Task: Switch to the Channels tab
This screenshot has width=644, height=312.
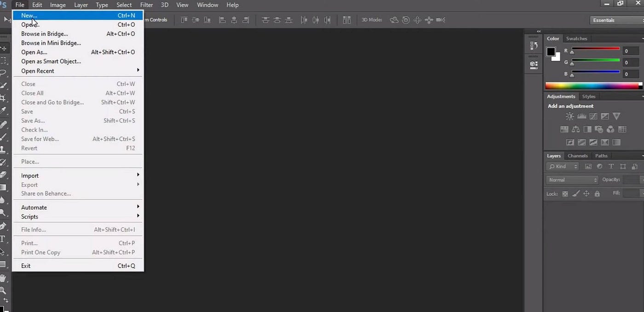Action: [x=578, y=156]
